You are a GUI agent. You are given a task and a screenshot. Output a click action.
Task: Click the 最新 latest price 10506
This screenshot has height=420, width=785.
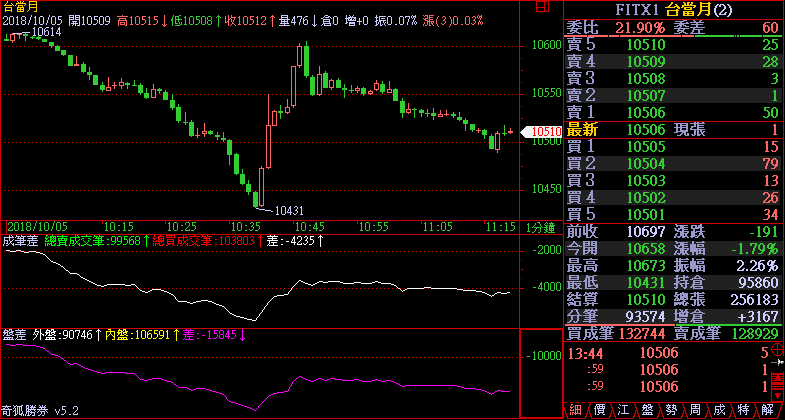(x=646, y=130)
